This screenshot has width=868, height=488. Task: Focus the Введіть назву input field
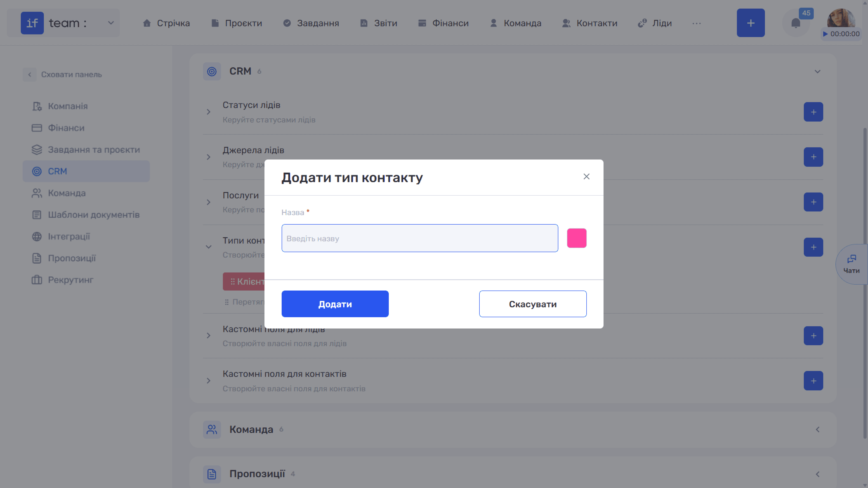[420, 238]
